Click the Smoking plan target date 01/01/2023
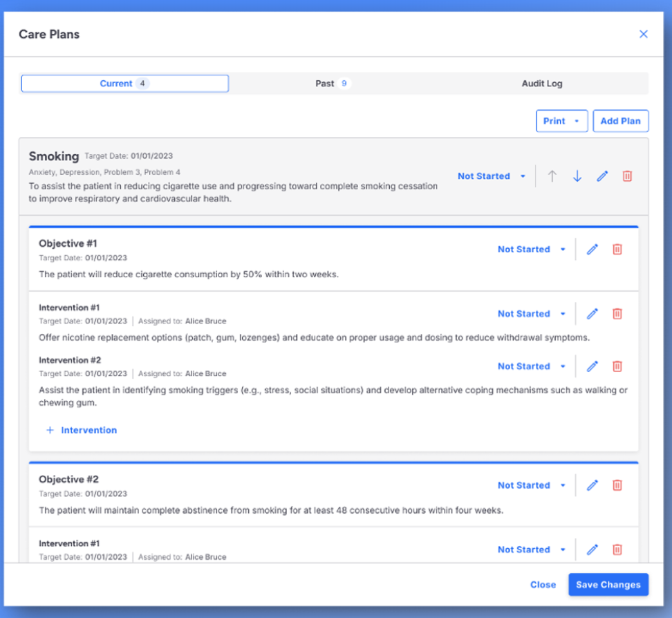Image resolution: width=672 pixels, height=618 pixels. [151, 156]
